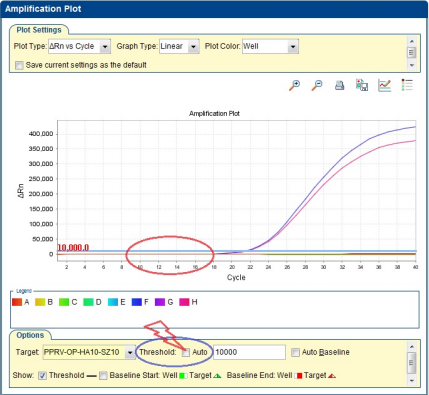Click the save plot image icon
The image size is (429, 395).
[362, 85]
